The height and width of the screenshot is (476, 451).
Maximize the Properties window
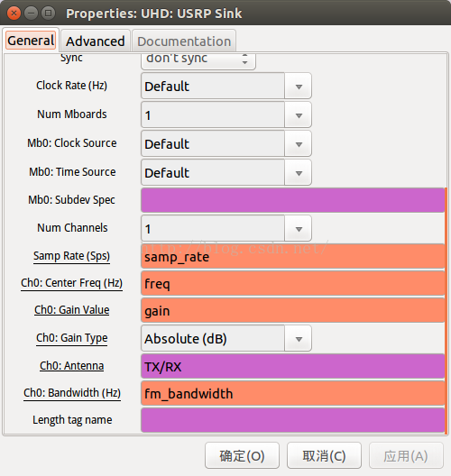click(x=48, y=13)
